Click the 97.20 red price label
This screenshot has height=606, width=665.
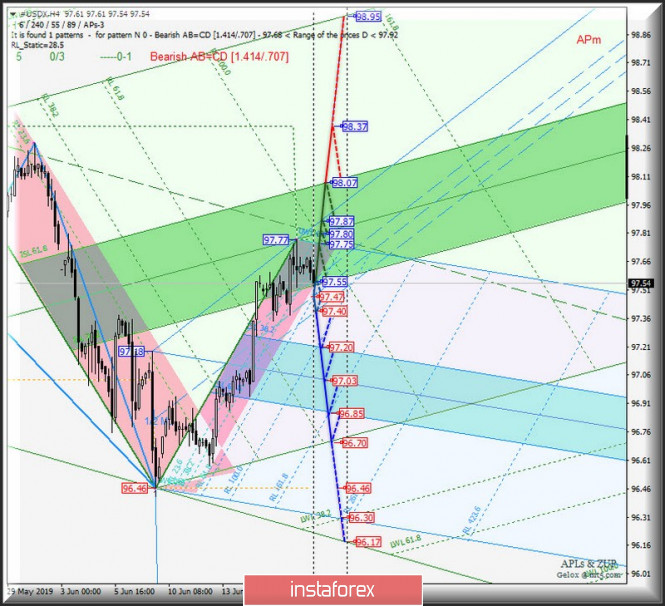[341, 347]
